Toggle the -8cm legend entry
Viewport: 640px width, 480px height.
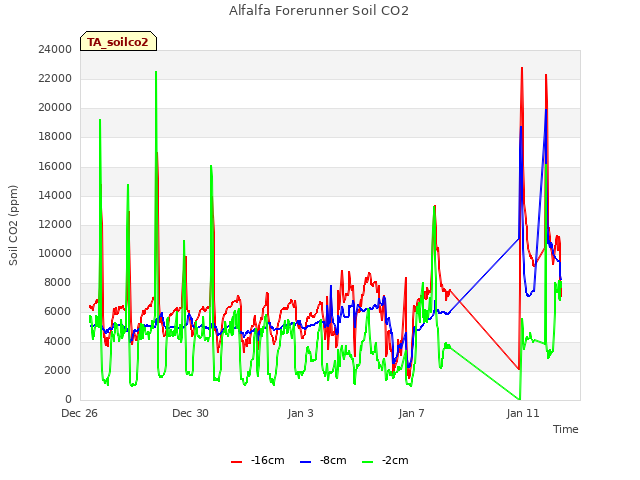pos(323,460)
